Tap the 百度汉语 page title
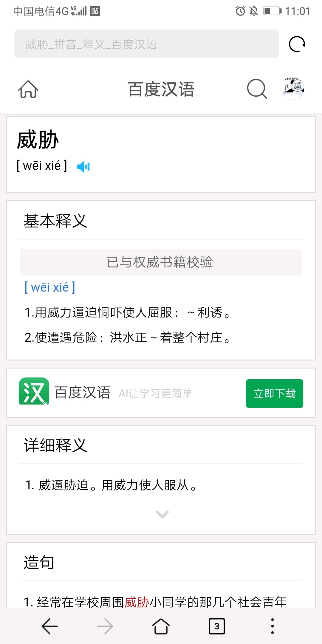 tap(161, 89)
